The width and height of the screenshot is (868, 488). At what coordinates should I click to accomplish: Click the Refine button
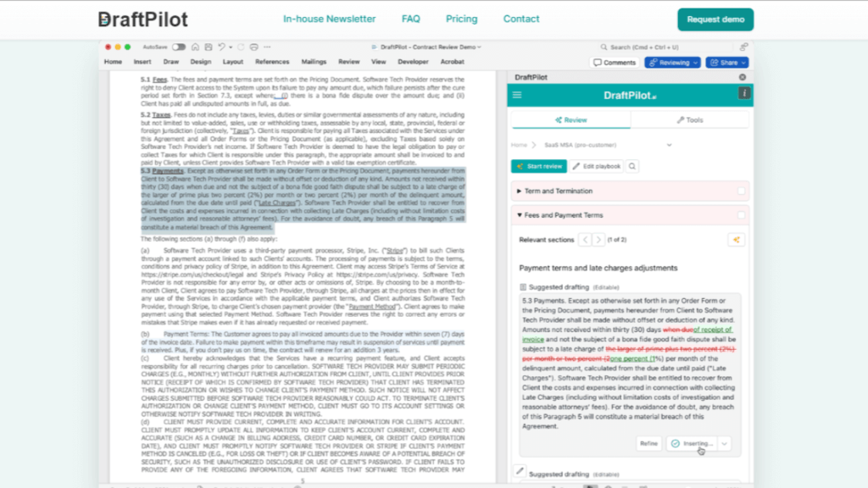[x=648, y=444]
